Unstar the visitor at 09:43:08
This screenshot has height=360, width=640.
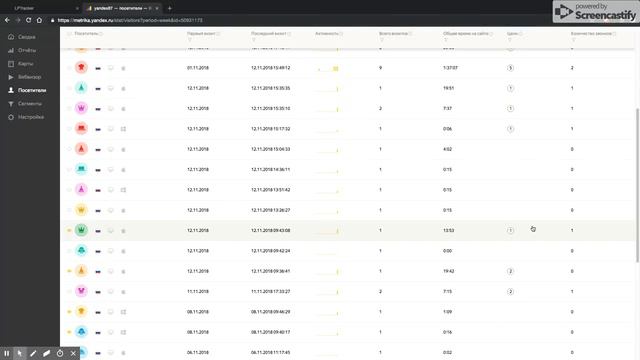(69, 231)
